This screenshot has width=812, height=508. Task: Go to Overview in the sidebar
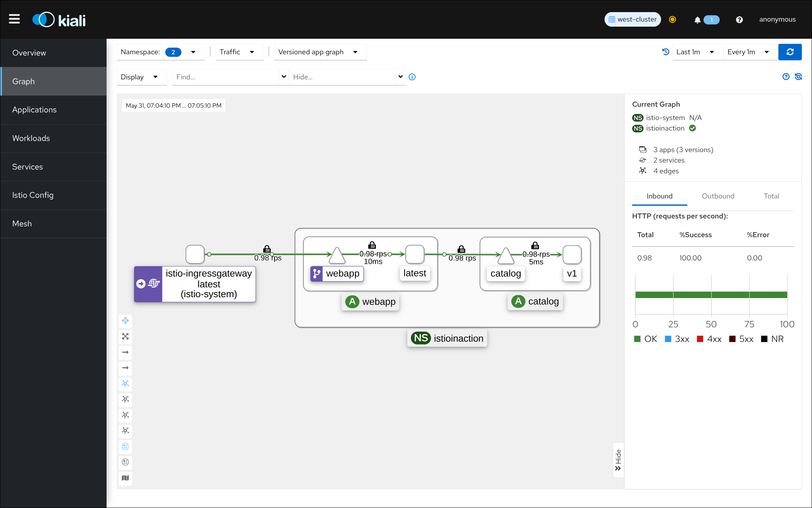pos(54,53)
